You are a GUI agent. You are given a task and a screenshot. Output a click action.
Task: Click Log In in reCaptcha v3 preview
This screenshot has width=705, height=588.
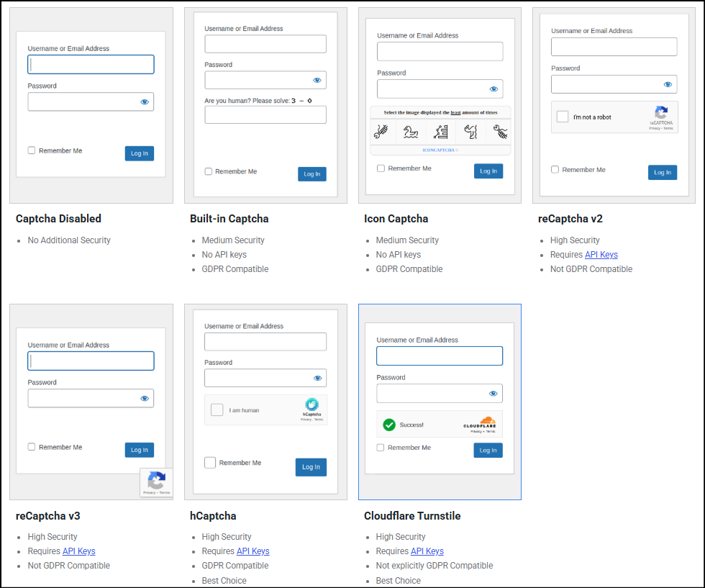[140, 450]
